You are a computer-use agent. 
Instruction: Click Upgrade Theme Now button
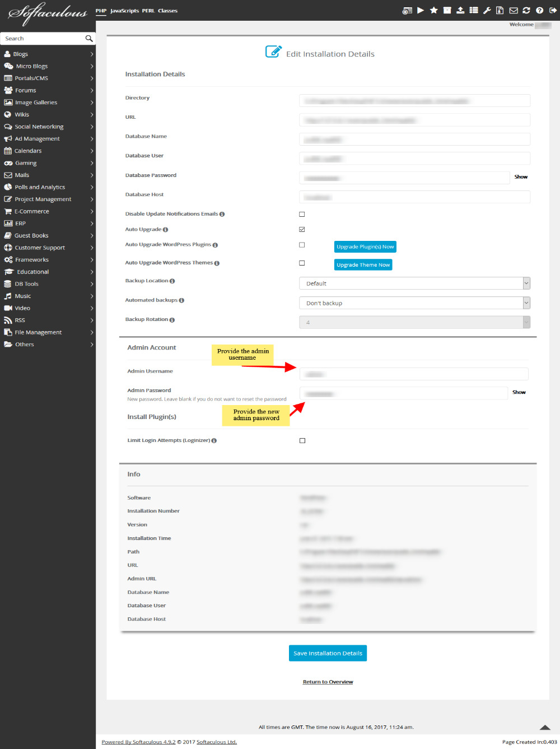(x=363, y=265)
